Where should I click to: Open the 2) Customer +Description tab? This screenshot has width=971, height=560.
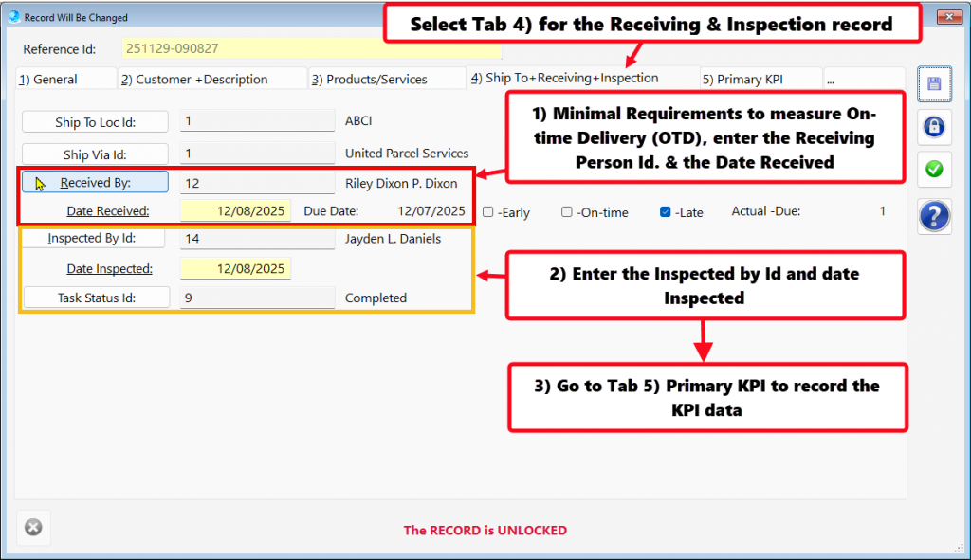[x=211, y=80]
